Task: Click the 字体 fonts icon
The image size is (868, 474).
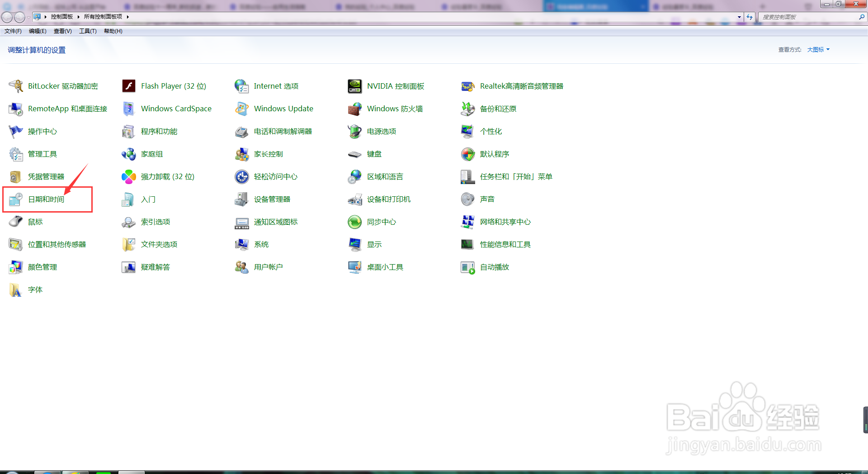Action: [x=16, y=289]
